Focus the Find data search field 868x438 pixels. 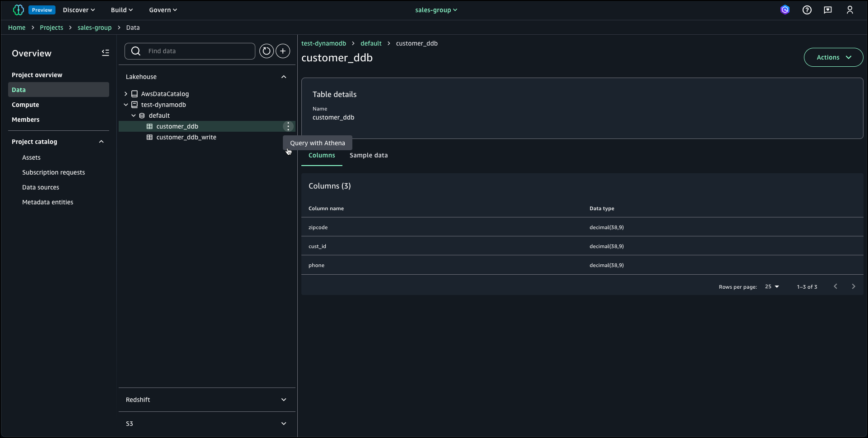coord(190,51)
